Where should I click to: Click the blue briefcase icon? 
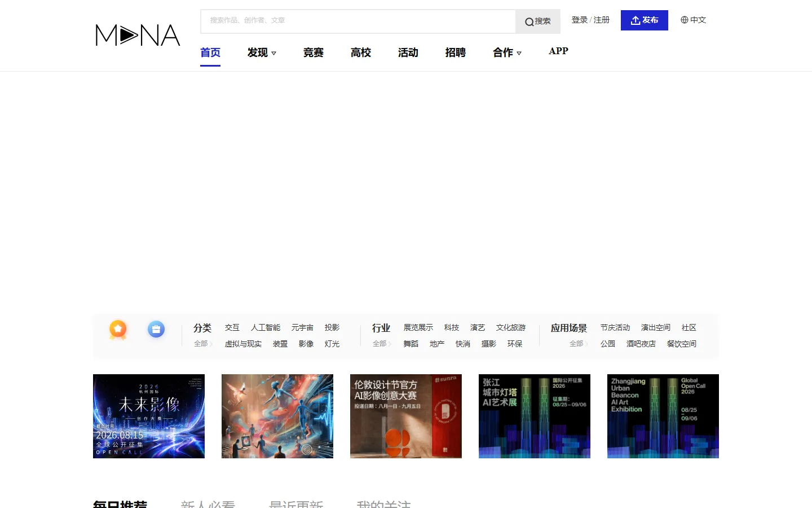(x=156, y=329)
